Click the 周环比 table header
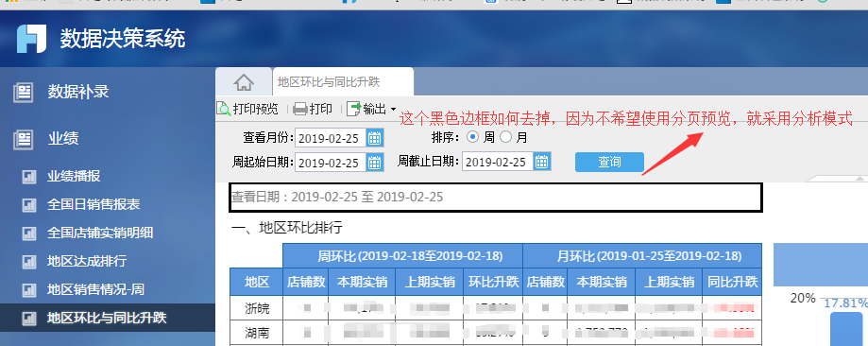The width and height of the screenshot is (868, 346). tap(402, 255)
